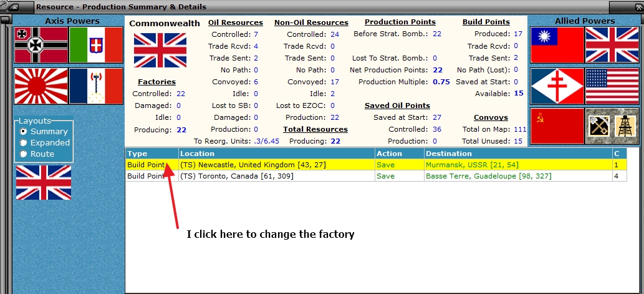Click the Production Points heading
Image resolution: width=644 pixels, height=294 pixels.
tap(400, 22)
